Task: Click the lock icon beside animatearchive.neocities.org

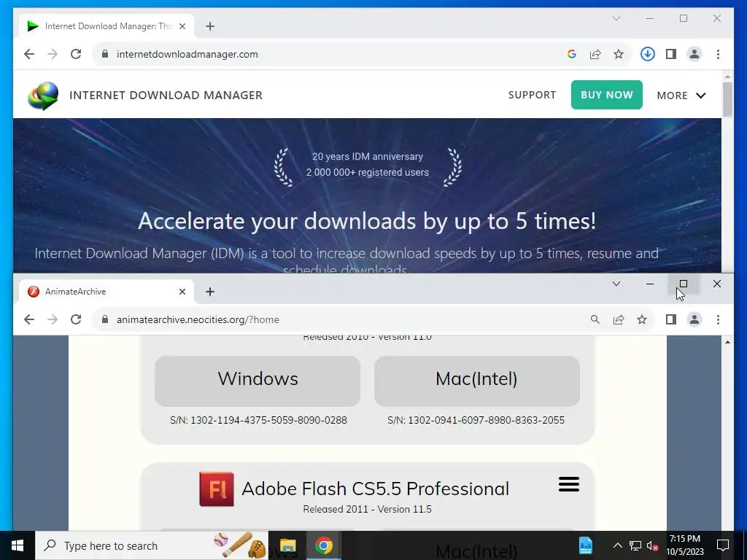Action: [x=105, y=319]
